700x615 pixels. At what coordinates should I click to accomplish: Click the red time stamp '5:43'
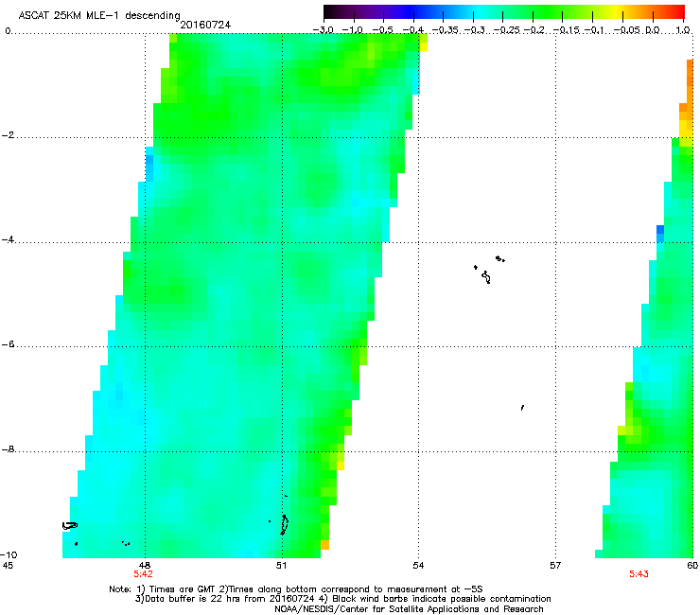pyautogui.click(x=639, y=574)
